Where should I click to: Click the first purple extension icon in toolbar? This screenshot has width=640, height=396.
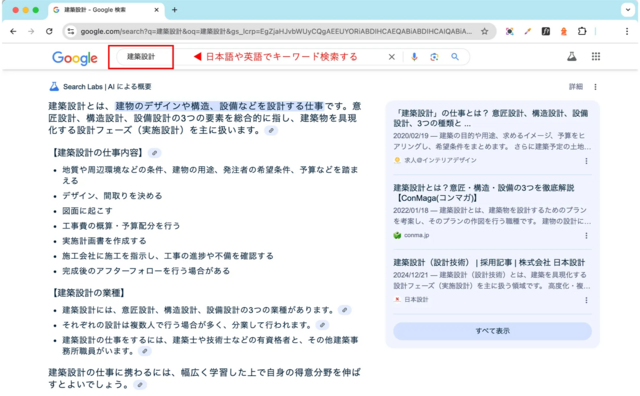tap(509, 31)
